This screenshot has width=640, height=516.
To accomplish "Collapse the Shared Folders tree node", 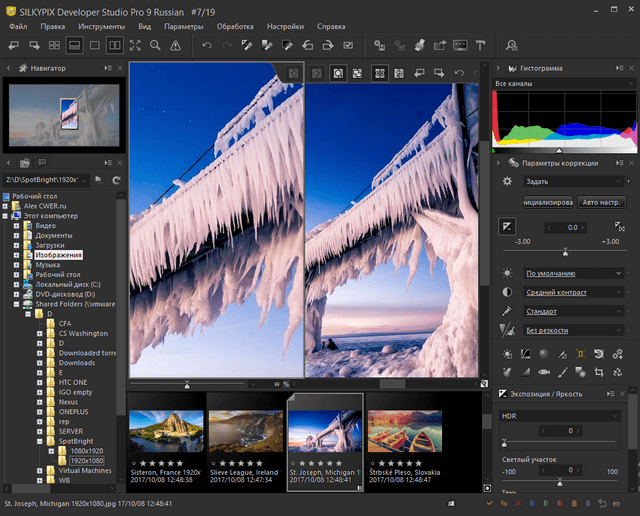I will coord(17,304).
